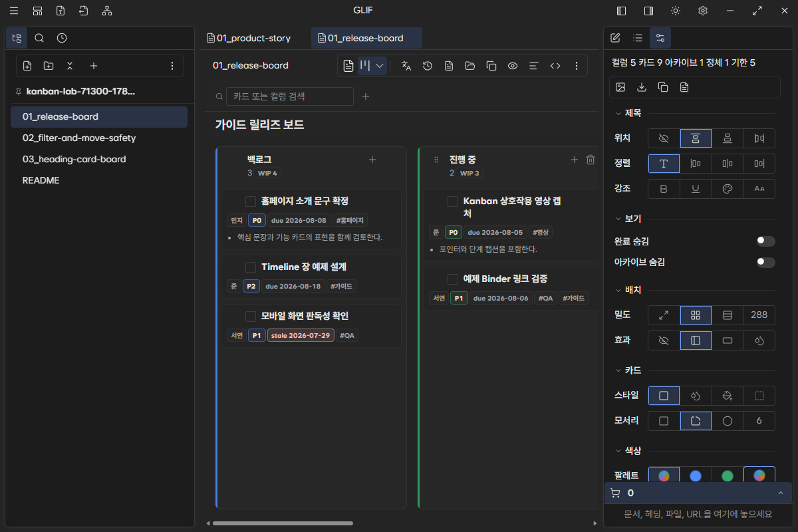The image size is (798, 532).
Task: Click the open folder icon in toolbar
Action: coord(470,66)
